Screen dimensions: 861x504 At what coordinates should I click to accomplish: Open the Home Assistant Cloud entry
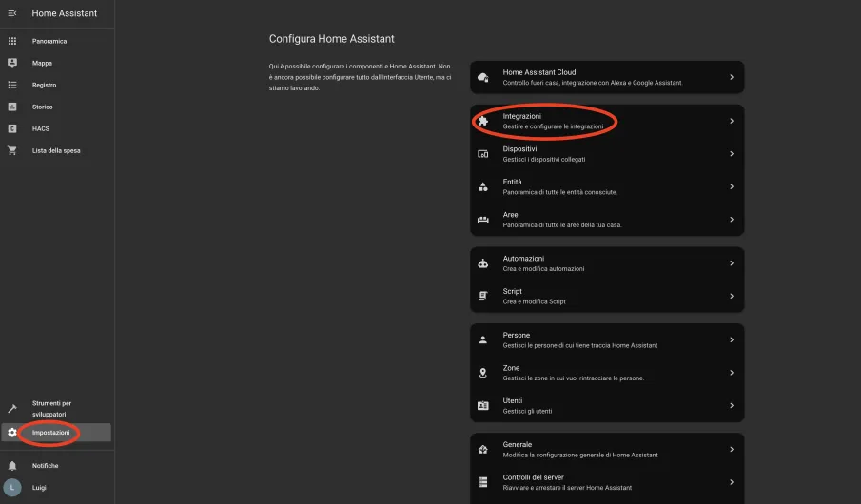click(x=607, y=77)
